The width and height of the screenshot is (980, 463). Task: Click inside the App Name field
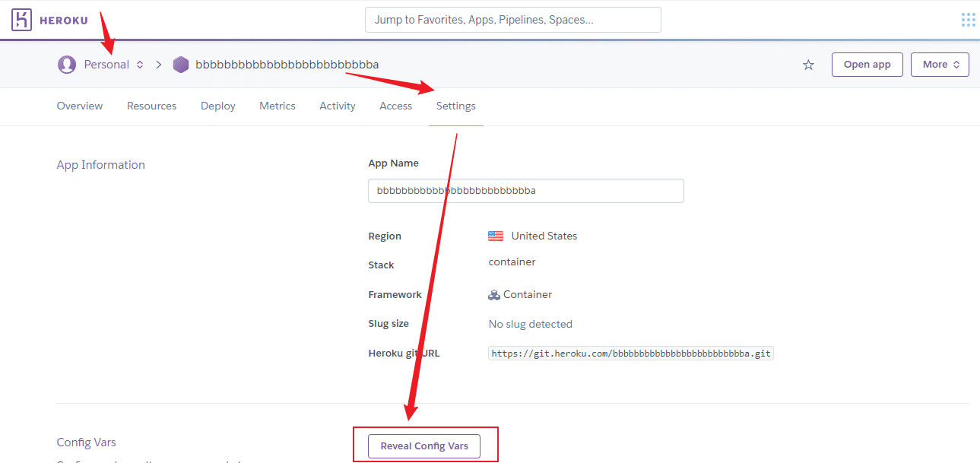click(525, 191)
